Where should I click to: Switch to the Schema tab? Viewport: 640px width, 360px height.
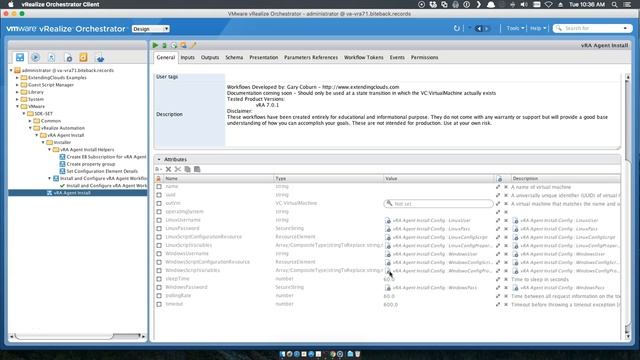click(234, 58)
